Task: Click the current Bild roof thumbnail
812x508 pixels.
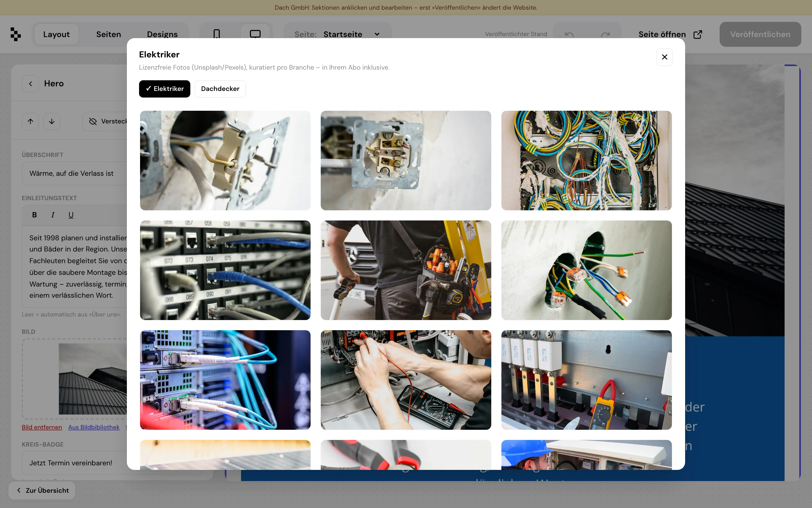Action: point(93,379)
